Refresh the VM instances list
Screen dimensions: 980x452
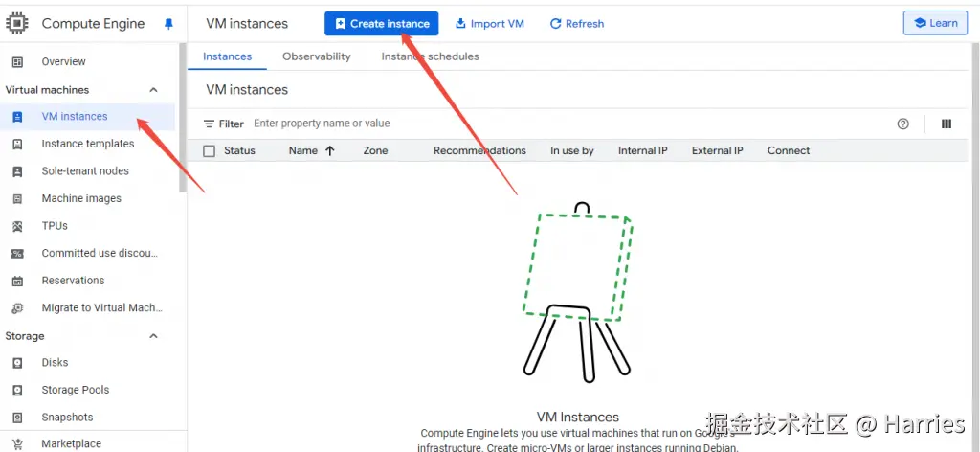[577, 24]
